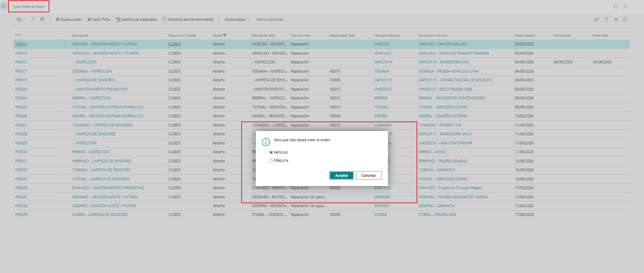Viewport: 644px width, 273px height.
Task: Click the back arrow icon
Action: pyautogui.click(x=4, y=6)
